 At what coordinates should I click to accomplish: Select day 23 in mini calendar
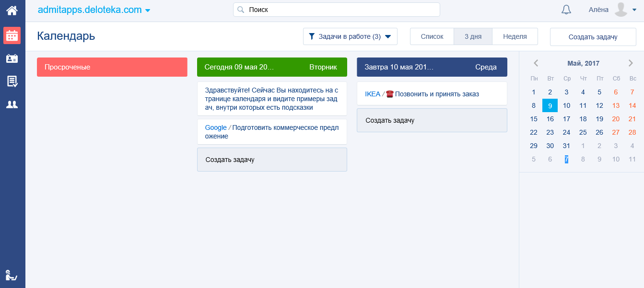550,132
